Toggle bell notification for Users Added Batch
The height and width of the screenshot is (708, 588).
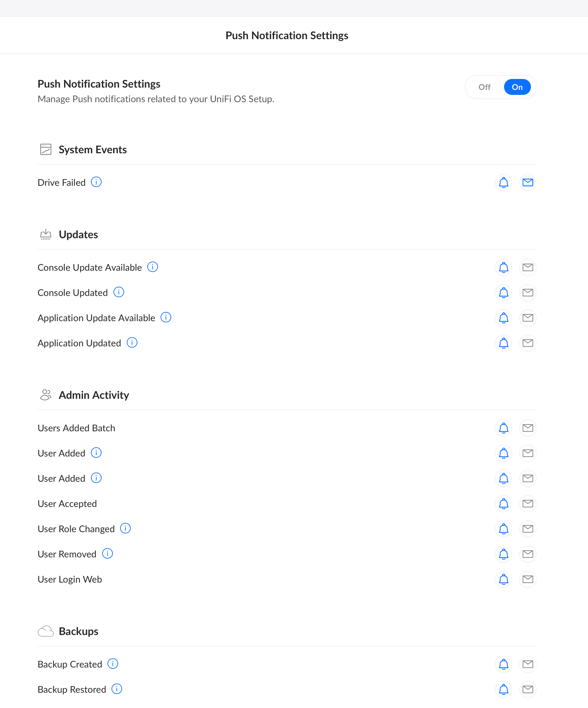pos(503,428)
